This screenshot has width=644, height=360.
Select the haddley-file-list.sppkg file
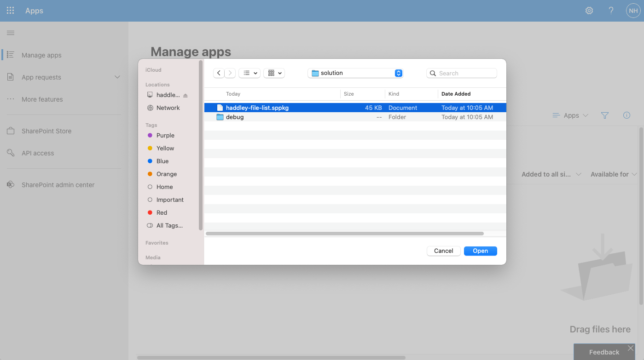point(355,108)
